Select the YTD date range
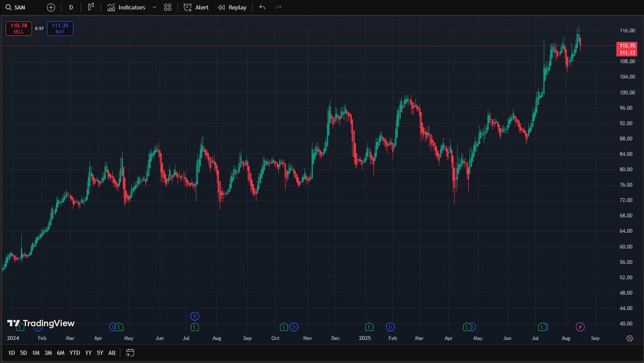 tap(75, 353)
